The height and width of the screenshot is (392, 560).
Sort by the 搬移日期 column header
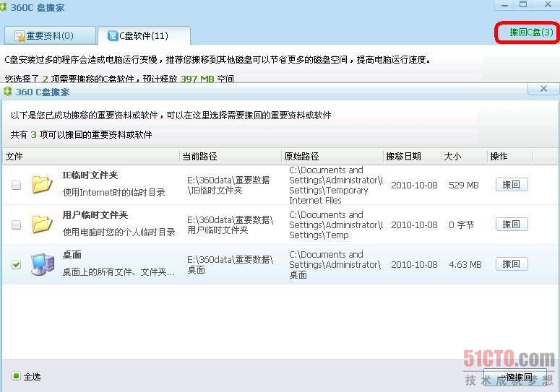(x=412, y=157)
